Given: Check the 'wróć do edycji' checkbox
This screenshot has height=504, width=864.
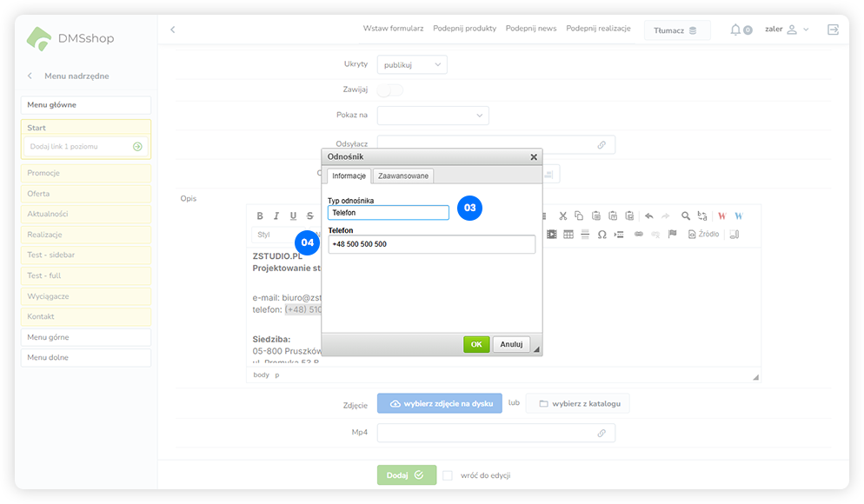Looking at the screenshot, I should [x=448, y=475].
